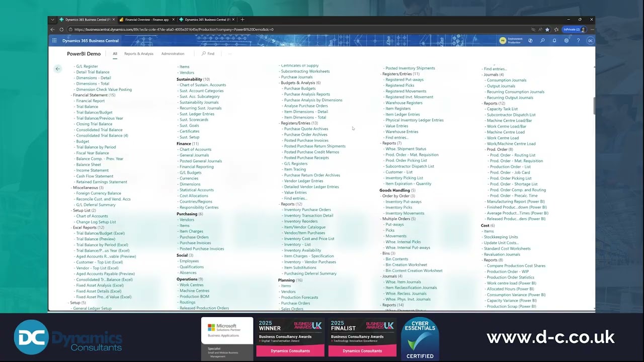Screen dimensions: 644x362
Task: Open Machine Centres under Operations
Action: [x=194, y=291]
